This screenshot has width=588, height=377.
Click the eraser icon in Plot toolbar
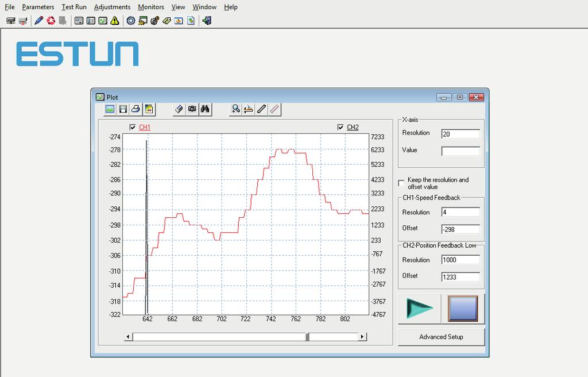point(179,109)
